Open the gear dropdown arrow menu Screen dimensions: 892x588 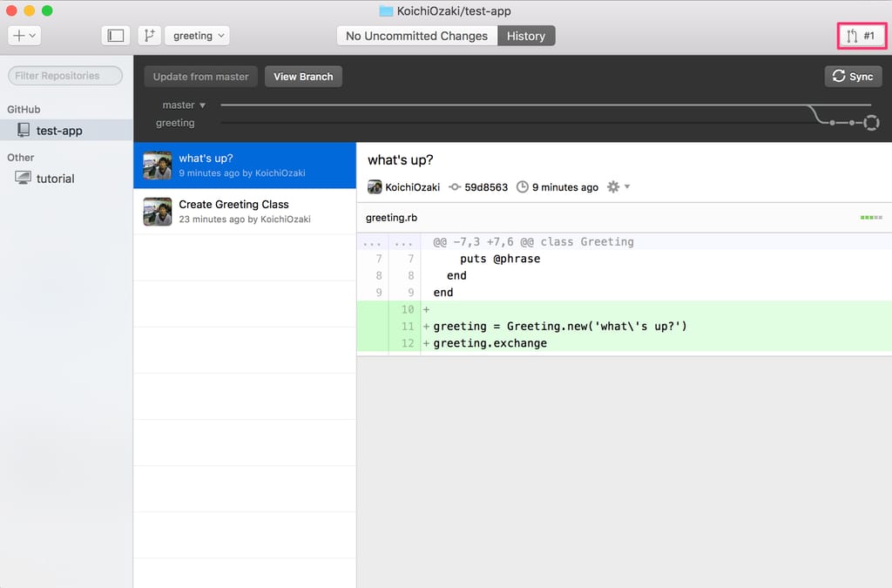(627, 186)
